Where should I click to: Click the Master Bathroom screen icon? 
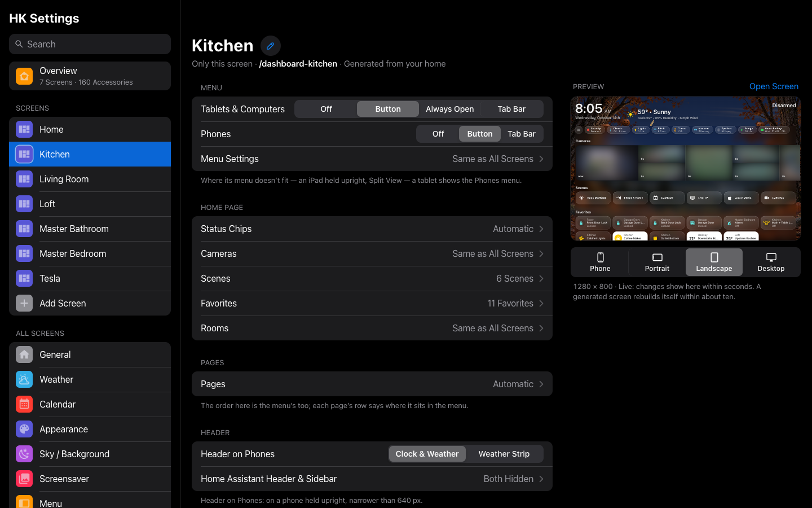click(24, 229)
